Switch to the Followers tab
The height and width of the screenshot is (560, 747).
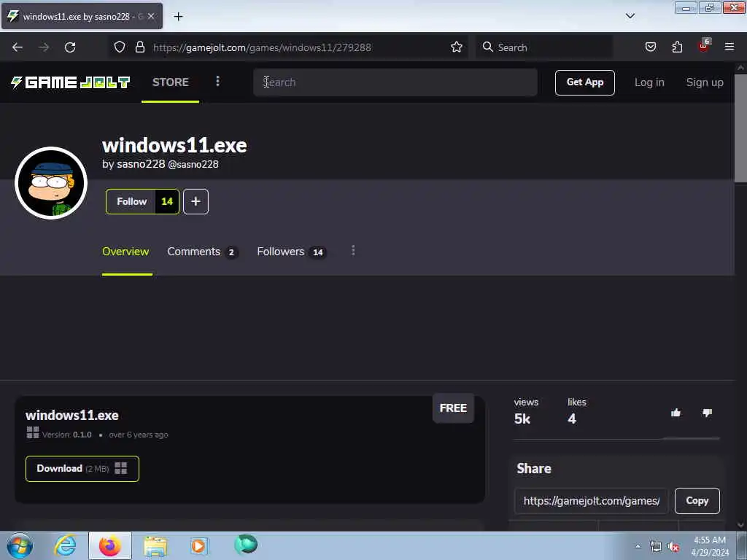point(292,252)
